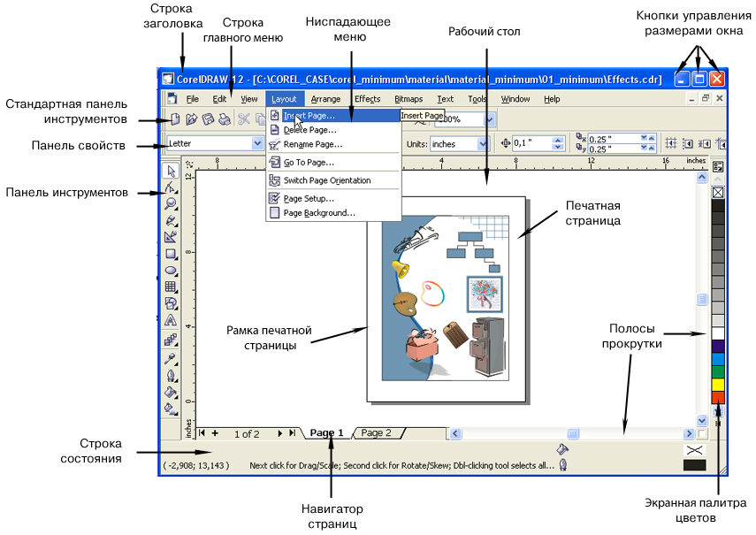
Task: Toggle Snap to Guidelines in property bar
Action: [x=688, y=143]
